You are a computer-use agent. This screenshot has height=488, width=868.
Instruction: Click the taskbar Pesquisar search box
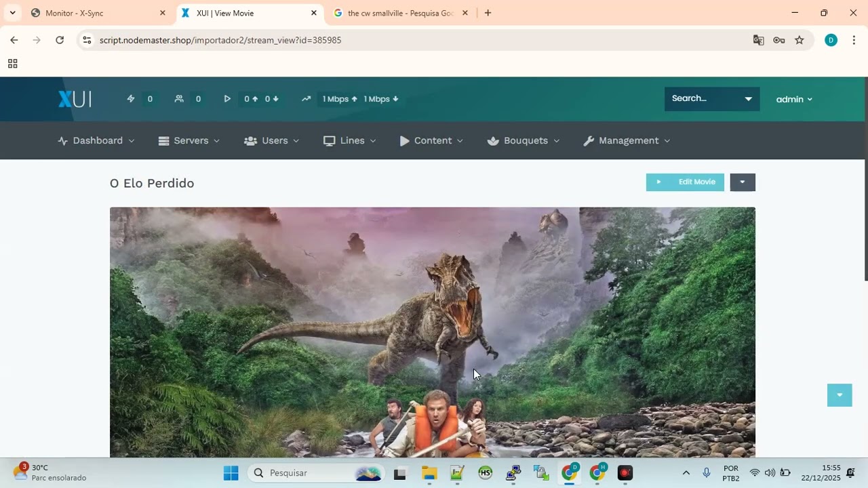click(317, 473)
